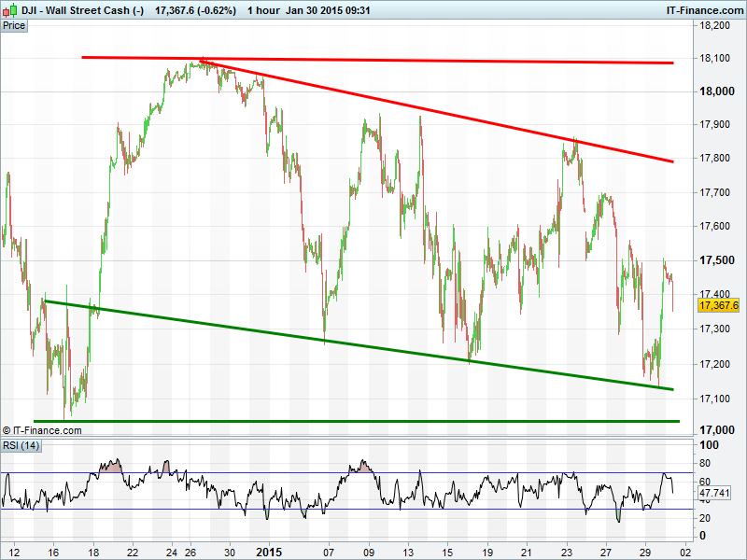Click the 18,200 price axis label

click(714, 25)
